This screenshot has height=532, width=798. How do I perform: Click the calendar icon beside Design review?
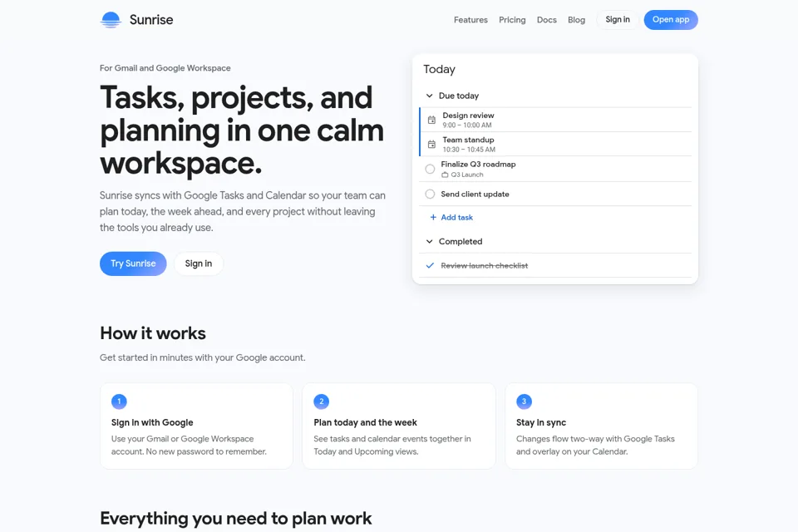point(431,121)
